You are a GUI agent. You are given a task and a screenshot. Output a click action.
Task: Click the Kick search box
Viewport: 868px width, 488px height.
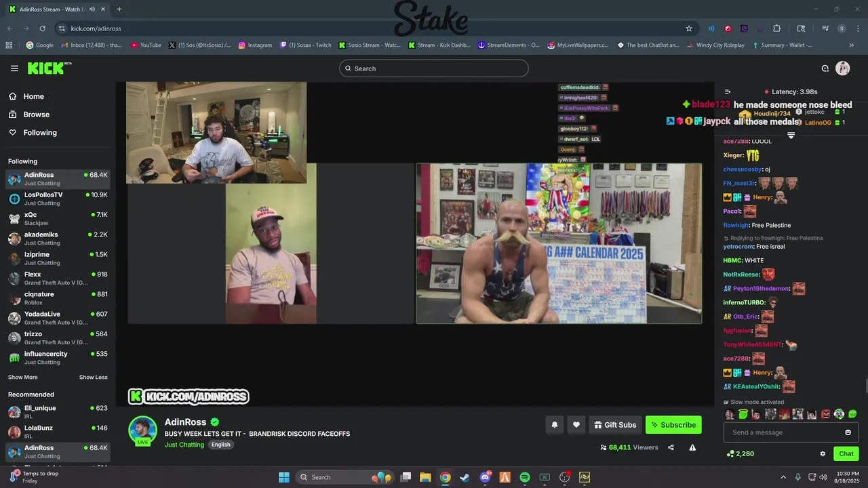coord(434,68)
